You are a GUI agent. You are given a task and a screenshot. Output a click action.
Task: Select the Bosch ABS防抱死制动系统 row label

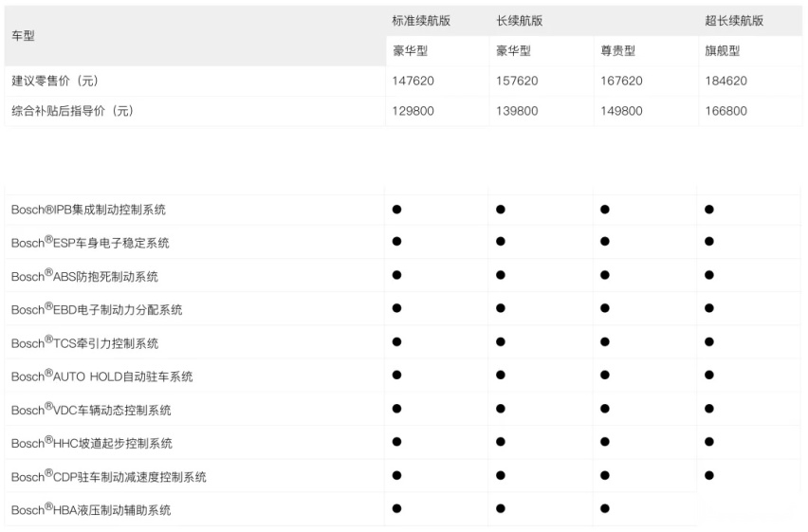(84, 275)
